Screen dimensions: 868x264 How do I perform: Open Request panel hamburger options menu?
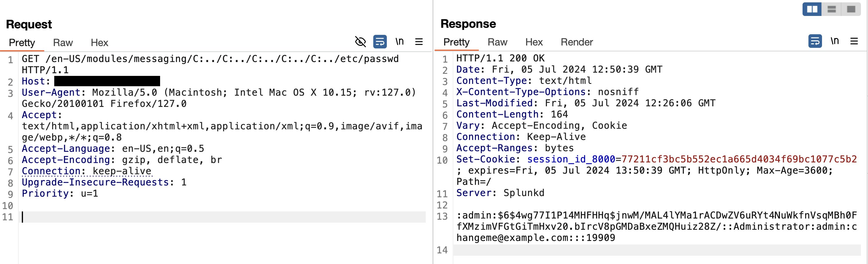pos(419,42)
